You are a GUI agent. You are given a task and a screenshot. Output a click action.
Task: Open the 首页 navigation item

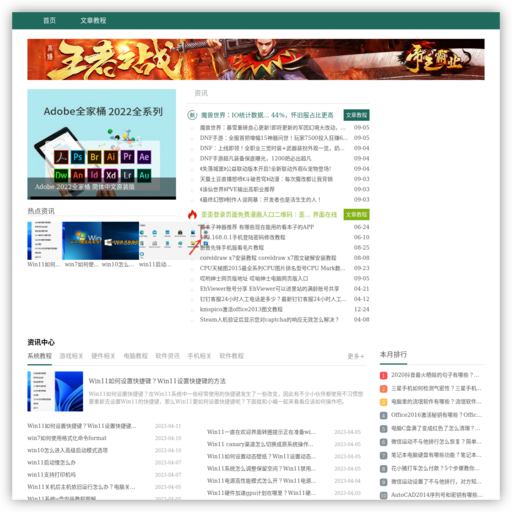coord(49,21)
